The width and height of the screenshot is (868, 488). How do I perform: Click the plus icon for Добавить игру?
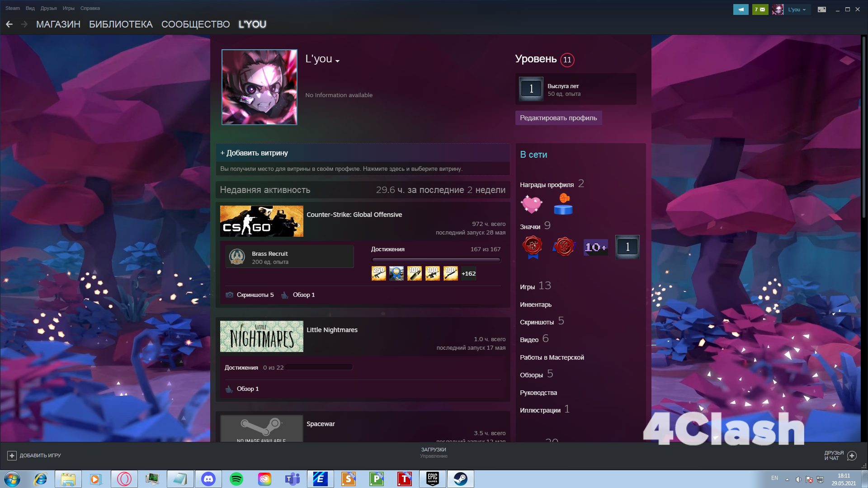click(12, 455)
